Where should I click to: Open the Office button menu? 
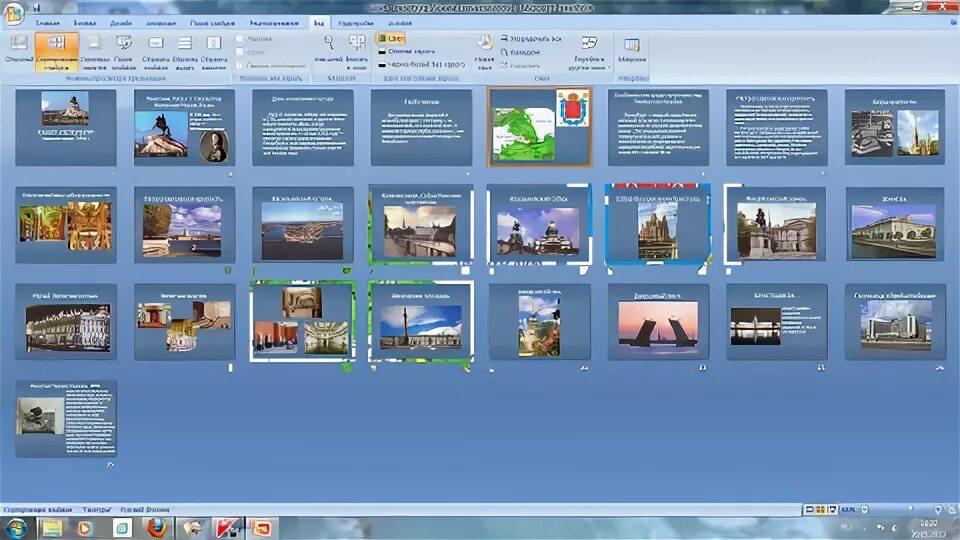(13, 12)
